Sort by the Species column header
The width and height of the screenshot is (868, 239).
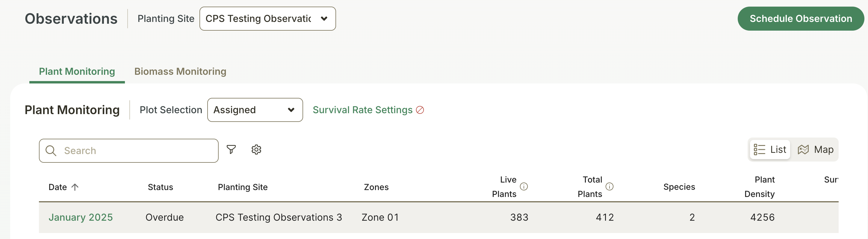[x=679, y=187]
